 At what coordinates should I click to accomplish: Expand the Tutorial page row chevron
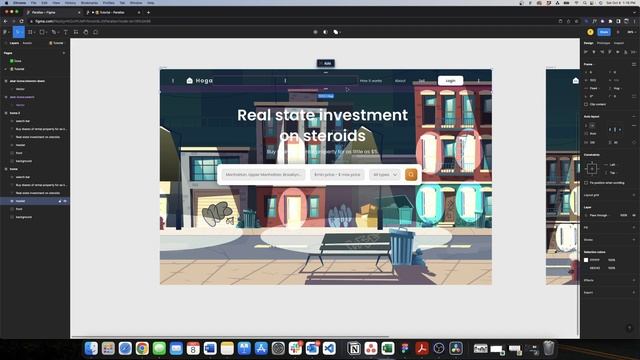6,69
